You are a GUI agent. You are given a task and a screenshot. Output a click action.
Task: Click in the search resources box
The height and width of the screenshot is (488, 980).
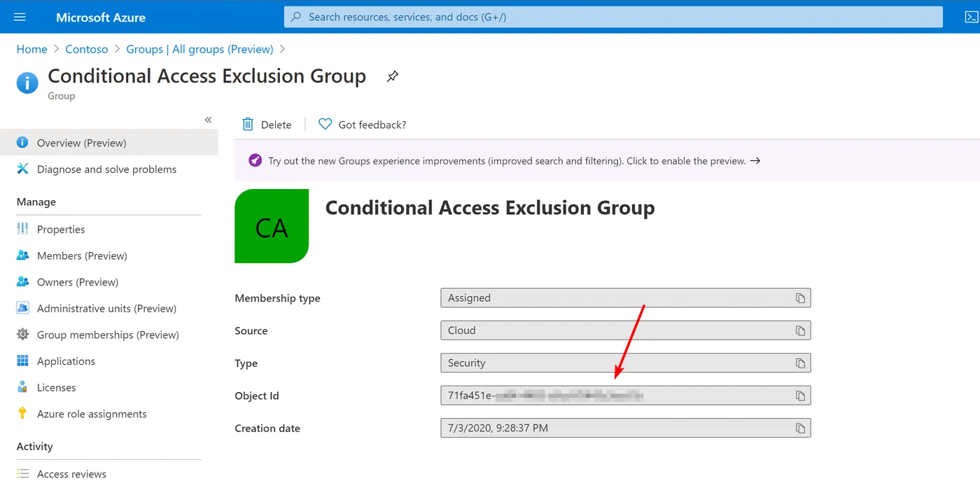click(613, 17)
